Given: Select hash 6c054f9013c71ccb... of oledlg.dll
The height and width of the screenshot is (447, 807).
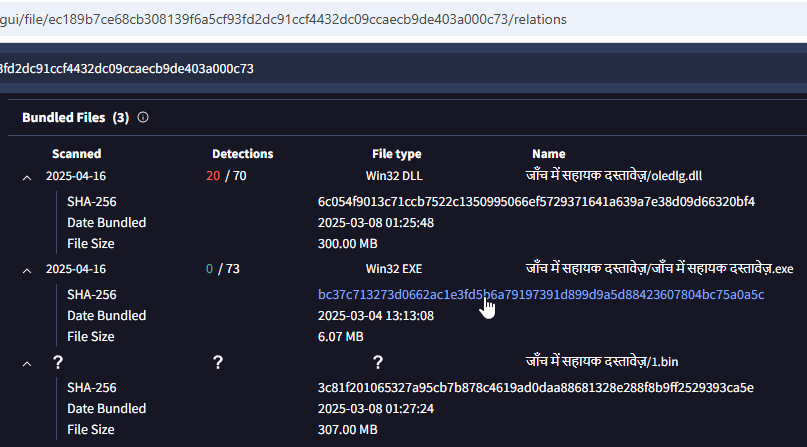Looking at the screenshot, I should click(x=536, y=201).
